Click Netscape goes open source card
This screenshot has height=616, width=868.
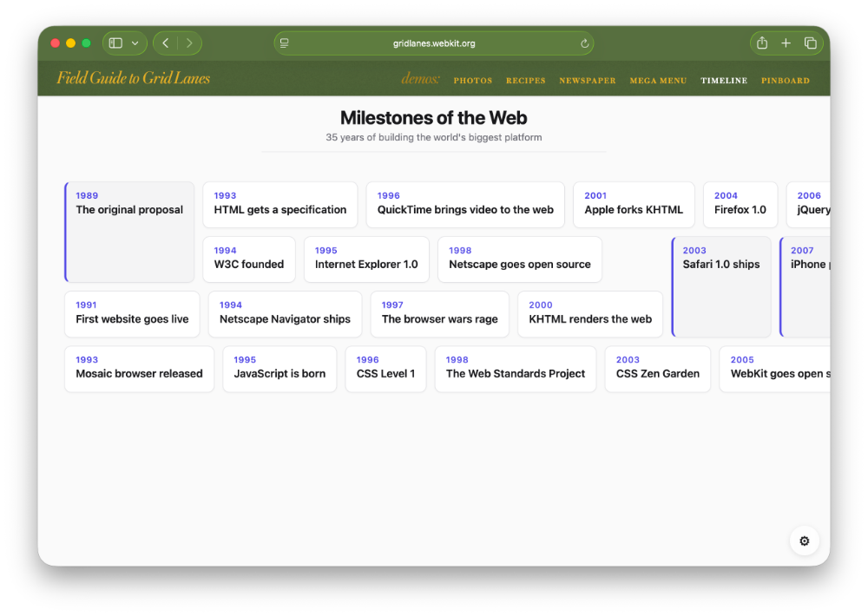[520, 259]
